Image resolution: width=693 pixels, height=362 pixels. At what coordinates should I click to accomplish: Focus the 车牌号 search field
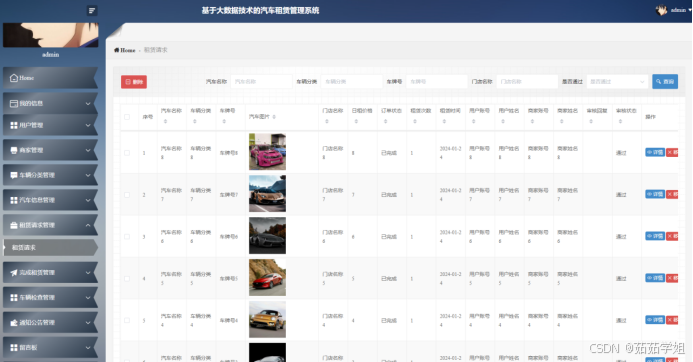[437, 82]
